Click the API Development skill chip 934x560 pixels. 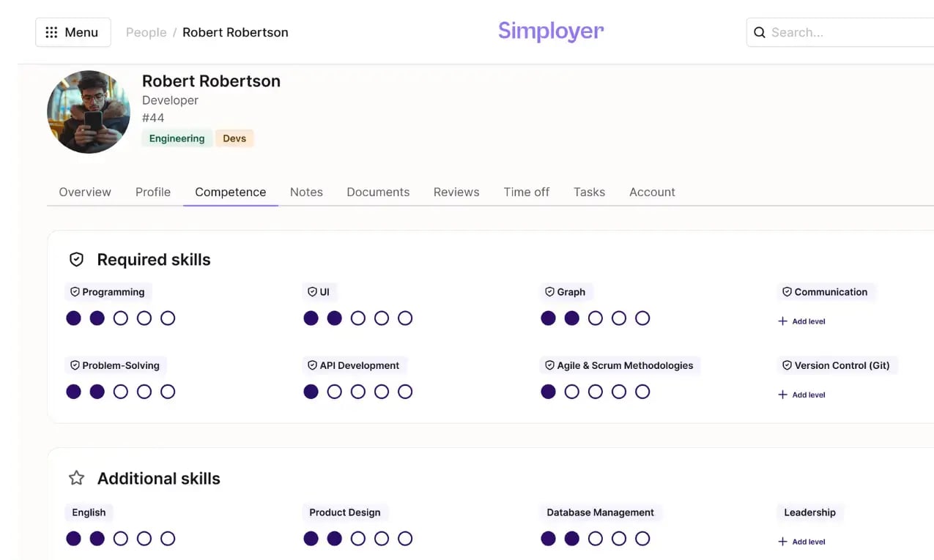(354, 365)
